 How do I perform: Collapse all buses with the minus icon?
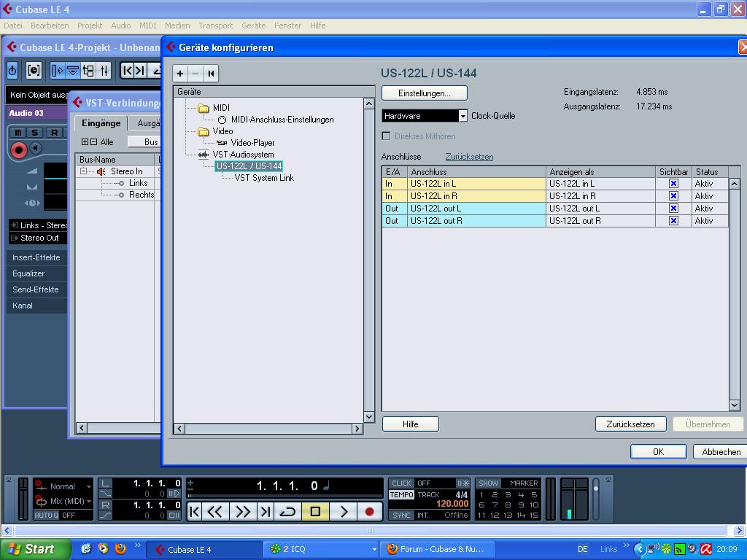[x=94, y=142]
